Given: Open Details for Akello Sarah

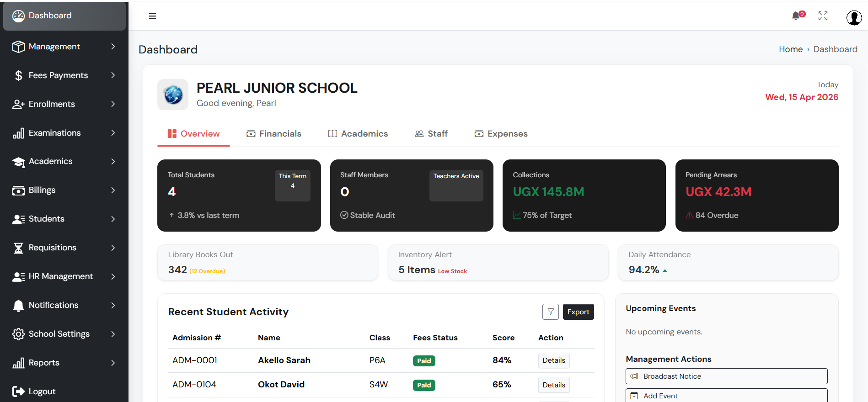Looking at the screenshot, I should (x=554, y=360).
